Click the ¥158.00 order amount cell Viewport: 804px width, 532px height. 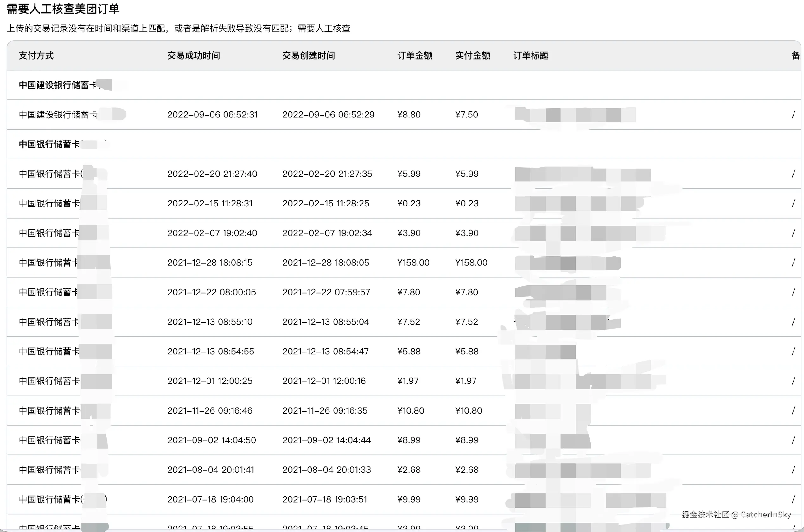413,263
